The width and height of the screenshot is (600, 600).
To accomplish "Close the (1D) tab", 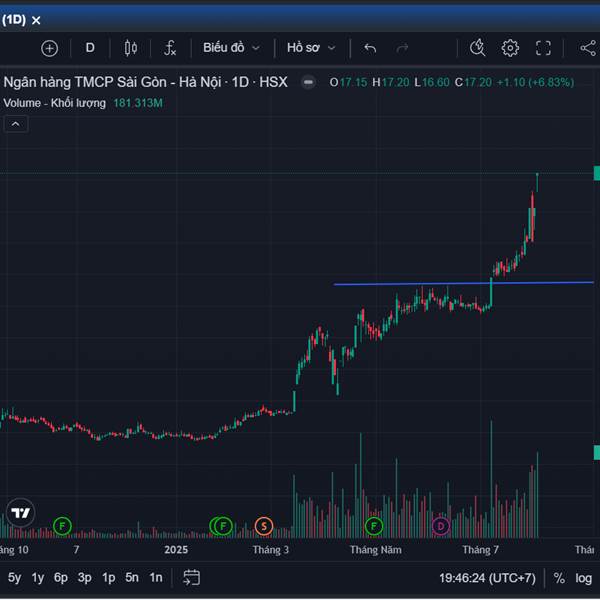I will click(x=36, y=20).
